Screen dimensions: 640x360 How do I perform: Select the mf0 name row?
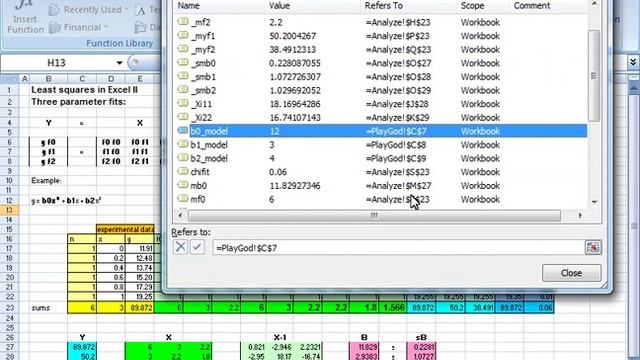point(381,199)
